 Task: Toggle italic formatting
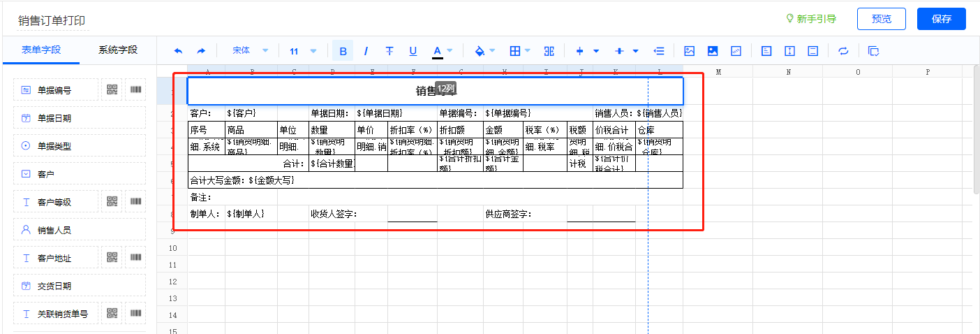pos(366,51)
